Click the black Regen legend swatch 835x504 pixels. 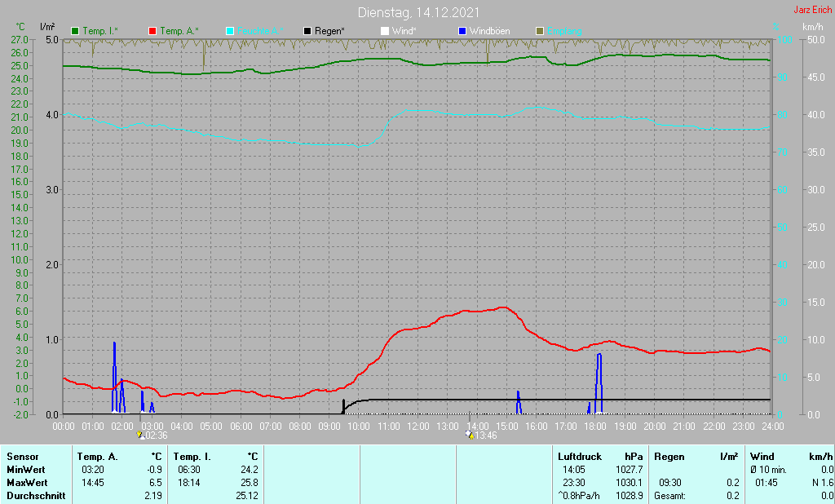307,32
